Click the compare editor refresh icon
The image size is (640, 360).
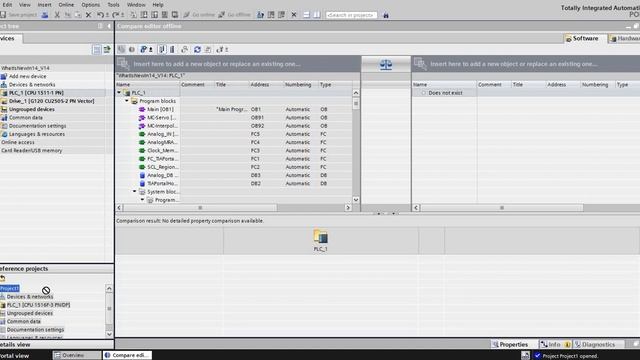[x=198, y=49]
